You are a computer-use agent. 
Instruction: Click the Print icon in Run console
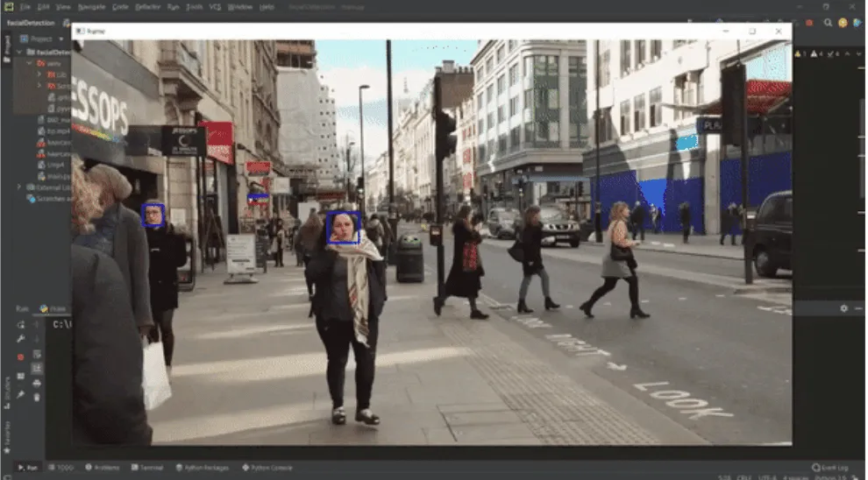click(x=37, y=383)
